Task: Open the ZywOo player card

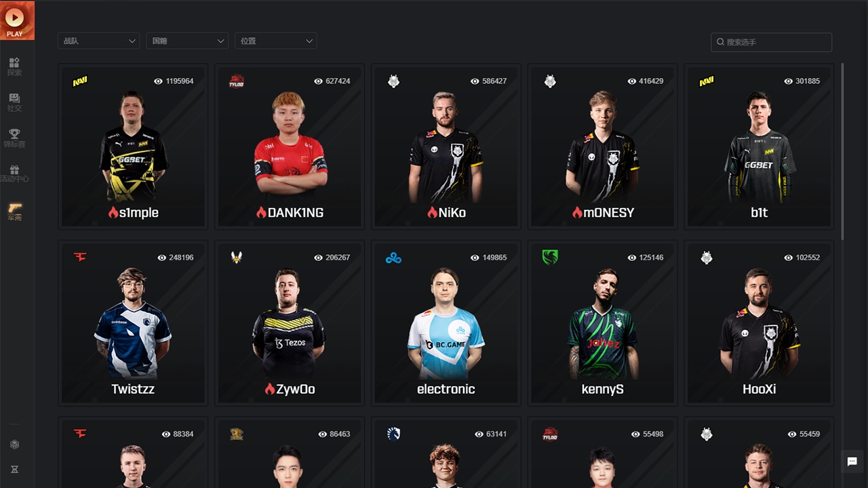Action: (290, 322)
